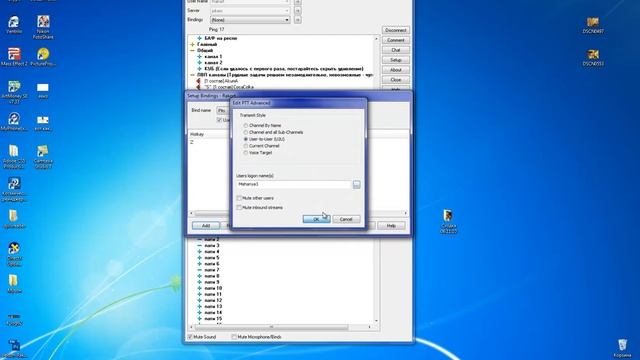Select Channel and all Sub-Channels option
Image resolution: width=640 pixels, height=360 pixels.
click(x=246, y=132)
